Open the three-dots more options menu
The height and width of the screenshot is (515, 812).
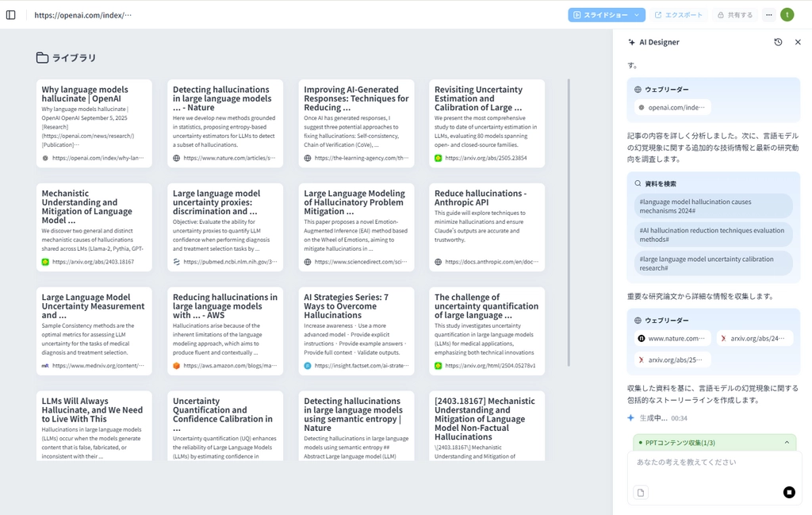point(768,15)
